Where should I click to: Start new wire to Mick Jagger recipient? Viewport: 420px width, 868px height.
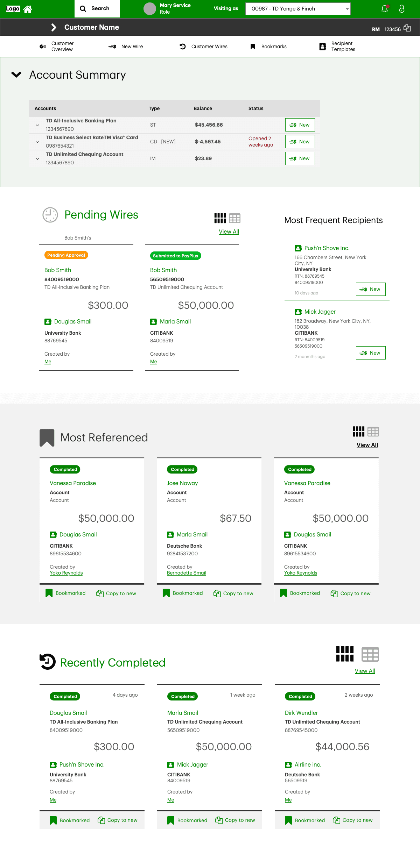tap(371, 353)
